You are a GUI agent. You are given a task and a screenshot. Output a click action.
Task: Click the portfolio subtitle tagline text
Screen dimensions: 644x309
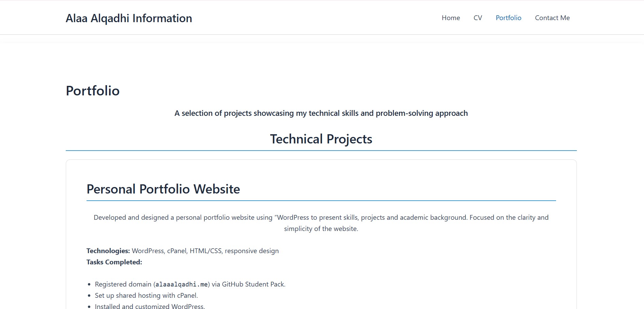(321, 113)
